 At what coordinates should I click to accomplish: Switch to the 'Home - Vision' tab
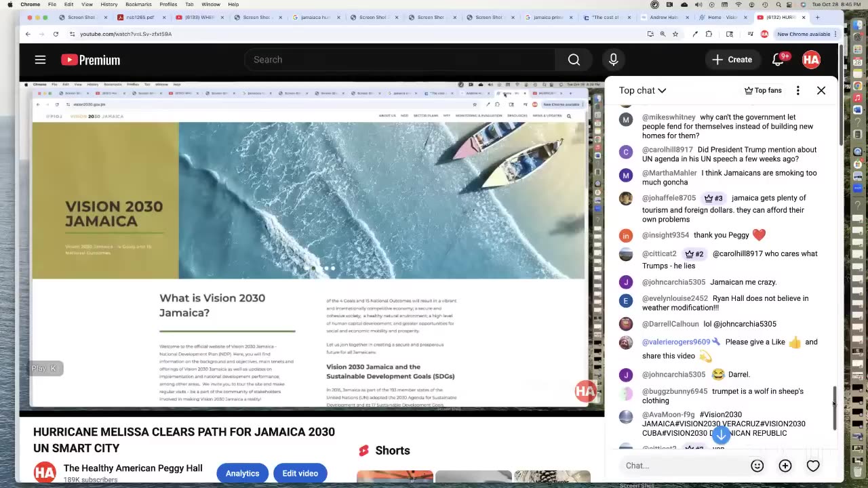[722, 17]
